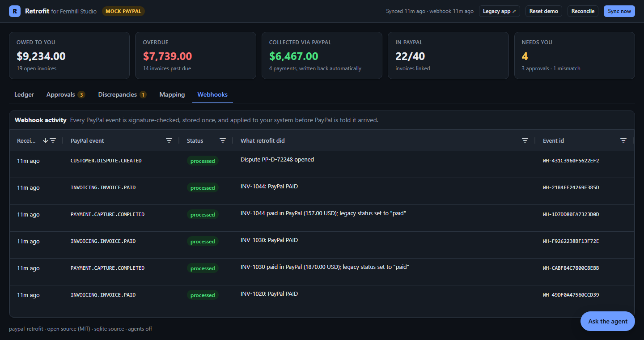Click the Approvals count badge 3
This screenshot has height=340, width=644.
click(81, 94)
